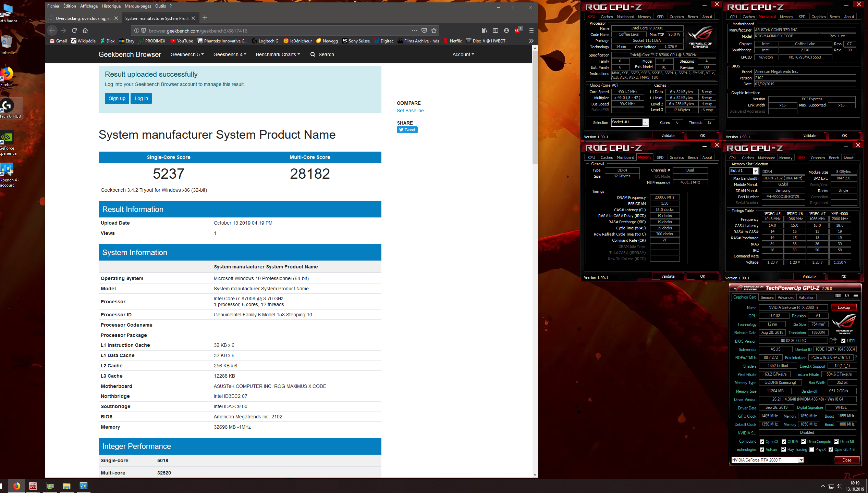Refresh GPU-Z data icon

(x=847, y=295)
